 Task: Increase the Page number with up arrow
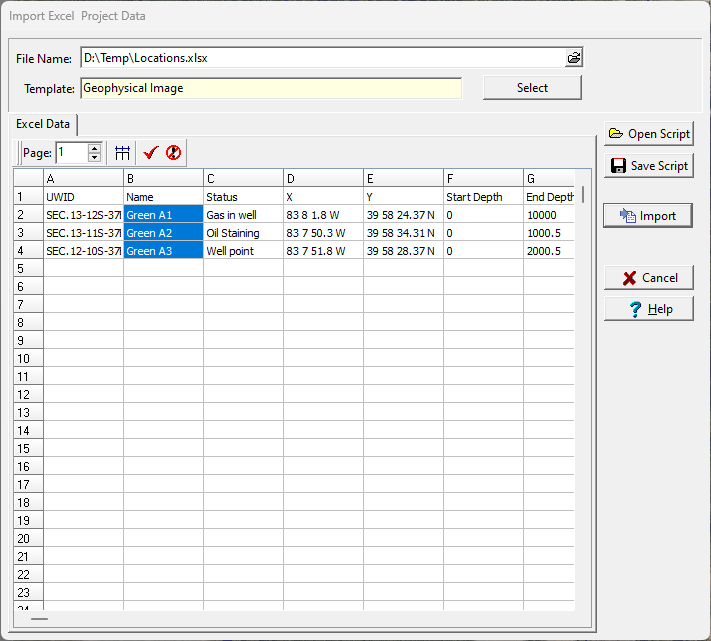pos(94,148)
